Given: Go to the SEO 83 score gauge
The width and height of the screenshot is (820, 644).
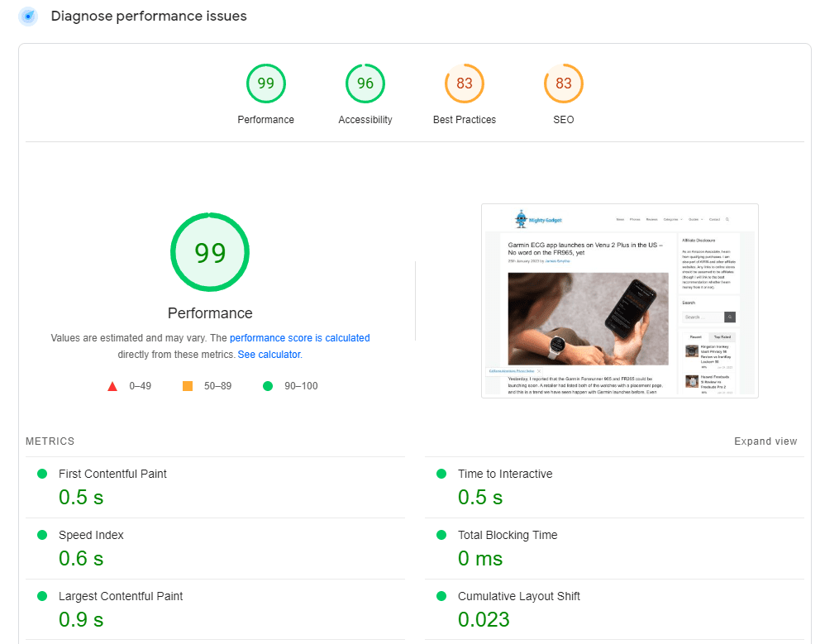Looking at the screenshot, I should (x=563, y=83).
